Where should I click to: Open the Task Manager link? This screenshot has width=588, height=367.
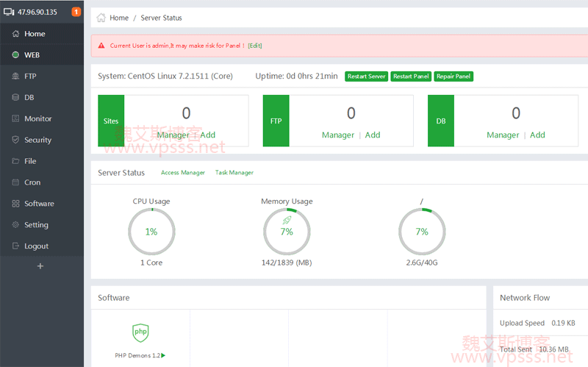234,173
